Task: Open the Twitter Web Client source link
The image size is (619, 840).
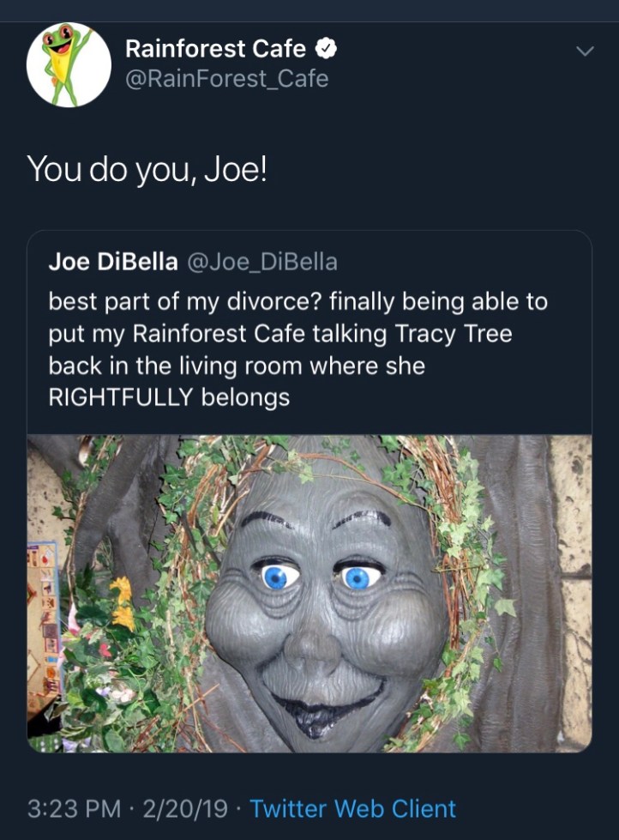Action: point(352,808)
